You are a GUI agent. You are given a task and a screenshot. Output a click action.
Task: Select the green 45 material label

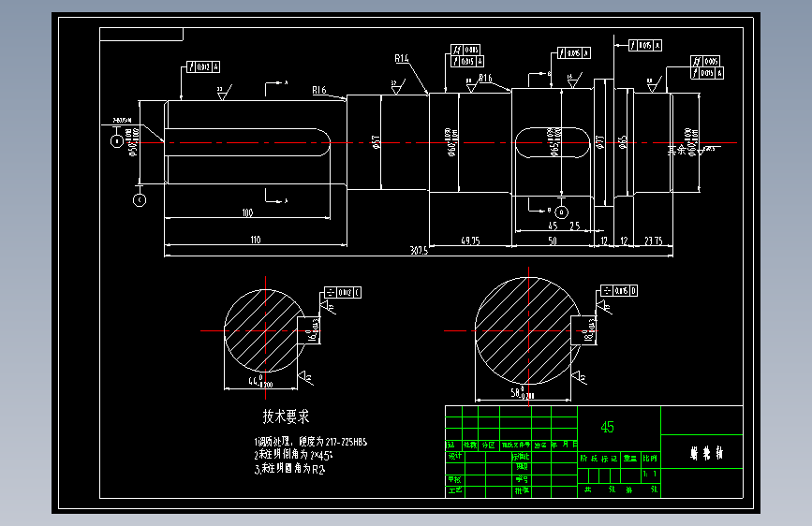(608, 427)
